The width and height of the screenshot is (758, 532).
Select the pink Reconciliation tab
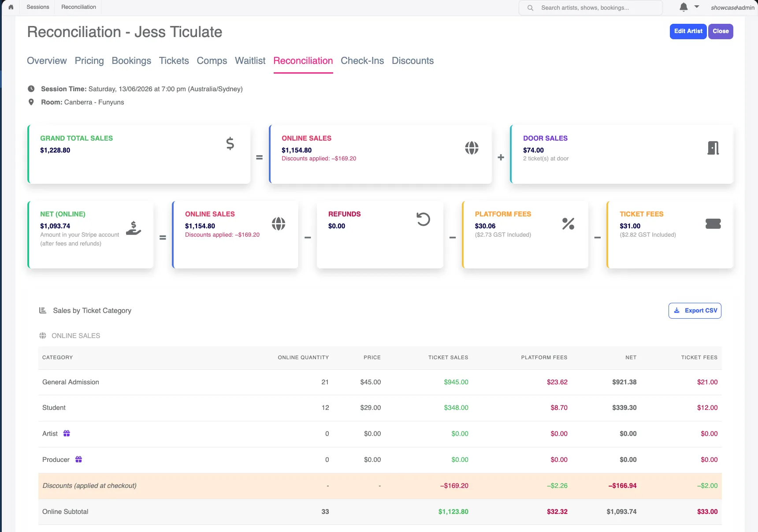point(303,61)
